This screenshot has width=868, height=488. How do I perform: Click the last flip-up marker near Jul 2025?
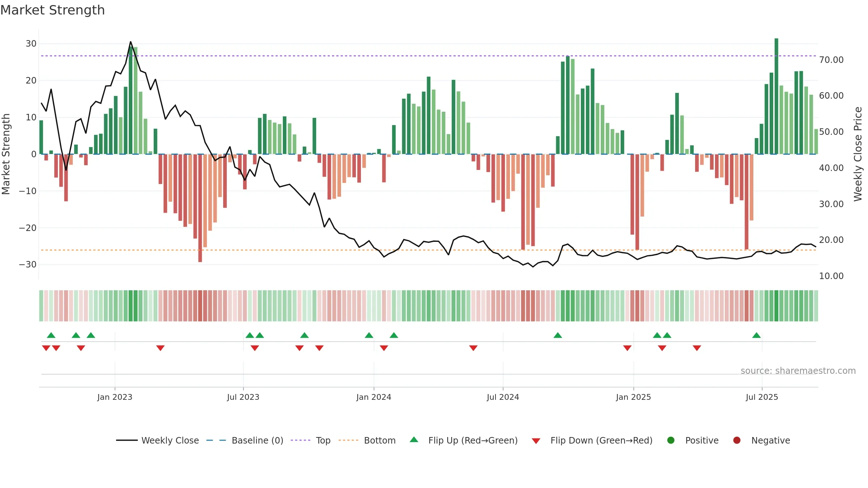[x=757, y=335]
